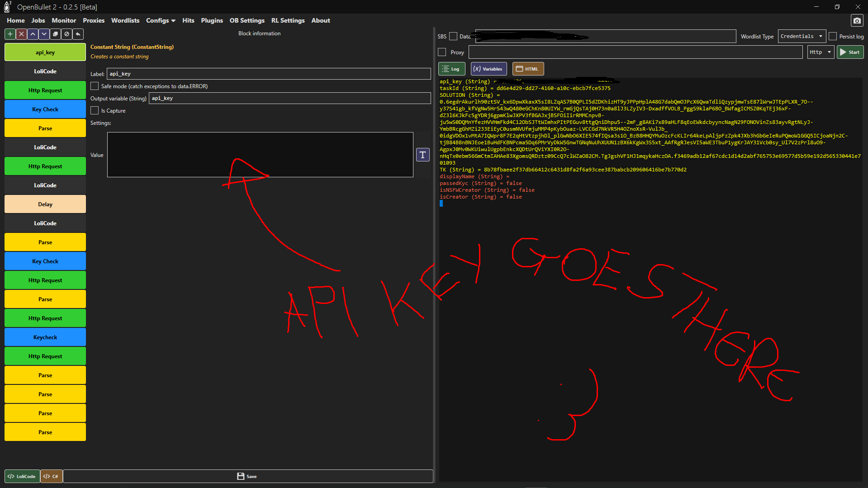Click the OpenBullet logo in the title bar
Viewport: 868px width, 488px height.
pyautogui.click(x=7, y=7)
